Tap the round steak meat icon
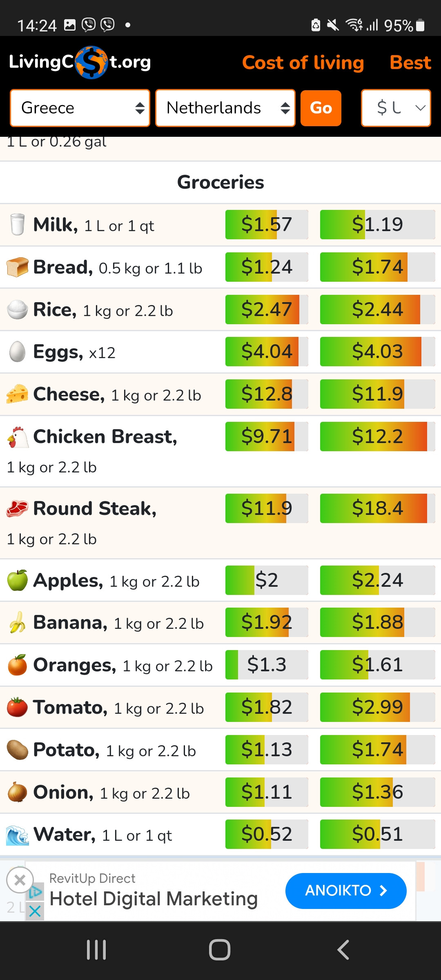 tap(18, 509)
